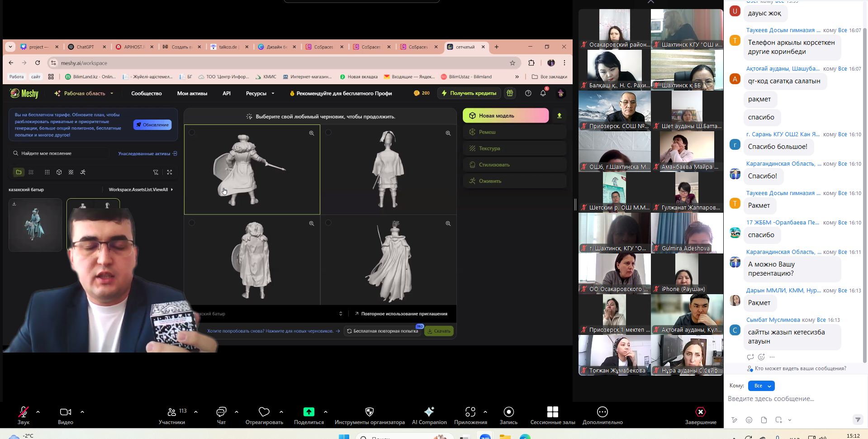Select the top-right draft radio button
The width and height of the screenshot is (868, 439).
click(x=328, y=133)
